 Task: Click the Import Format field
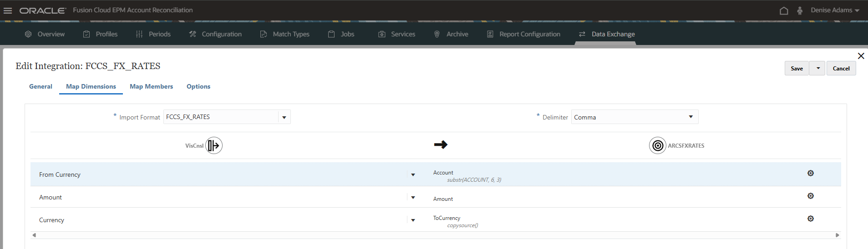(x=221, y=117)
